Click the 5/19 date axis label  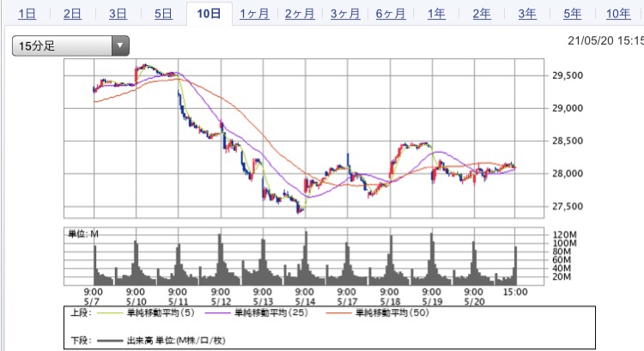click(432, 302)
